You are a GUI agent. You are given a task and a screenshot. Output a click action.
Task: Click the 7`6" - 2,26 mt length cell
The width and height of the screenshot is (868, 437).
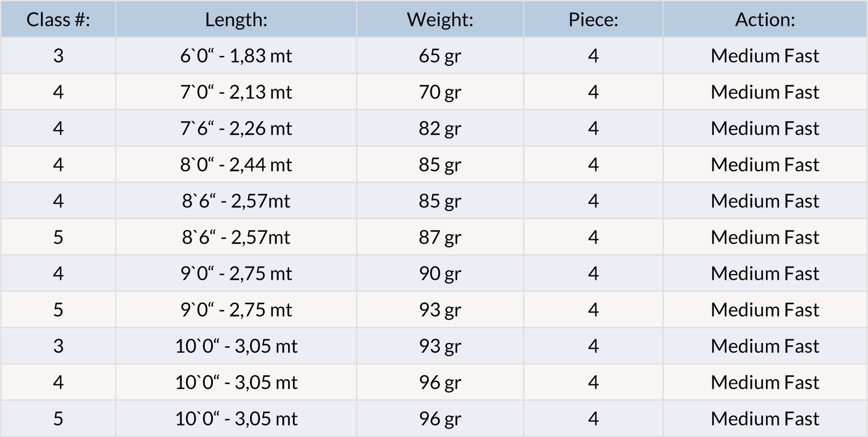pyautogui.click(x=236, y=128)
